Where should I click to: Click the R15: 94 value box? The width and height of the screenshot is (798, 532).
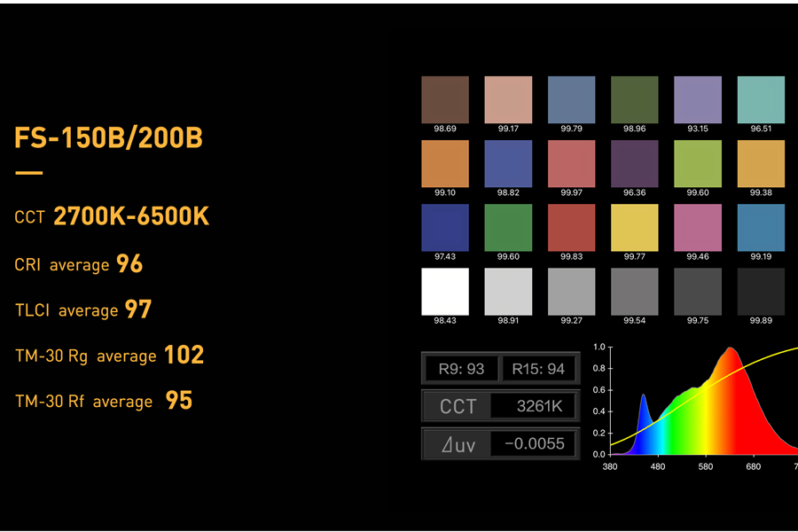click(x=538, y=369)
